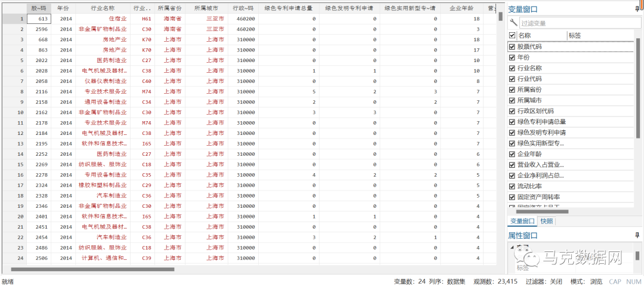644x286 pixels.
Task: Click 橡胶和塑料制品业 cell in row 17
Action: pos(103,184)
